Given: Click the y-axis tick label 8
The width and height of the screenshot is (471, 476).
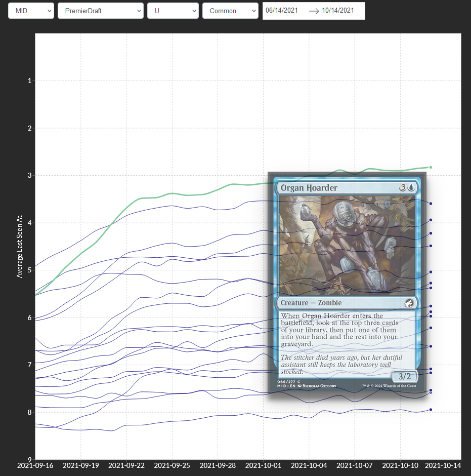Looking at the screenshot, I should coord(30,412).
